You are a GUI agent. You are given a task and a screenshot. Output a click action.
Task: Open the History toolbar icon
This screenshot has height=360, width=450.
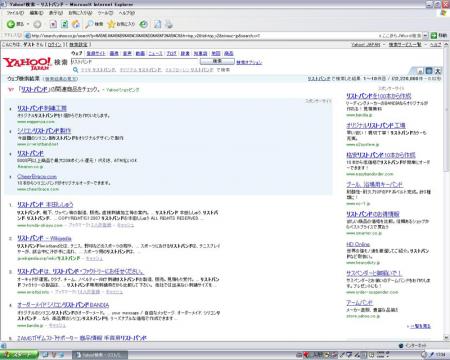(144, 24)
